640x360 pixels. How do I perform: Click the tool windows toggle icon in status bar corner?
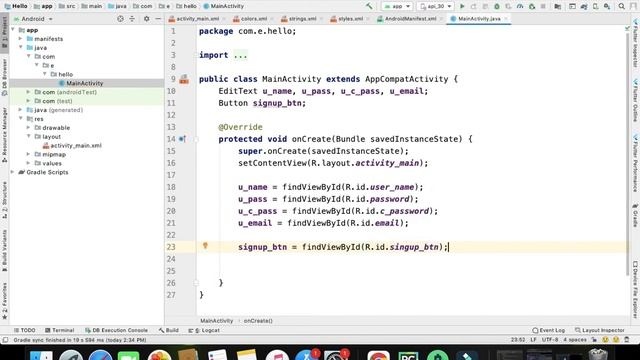click(5, 340)
